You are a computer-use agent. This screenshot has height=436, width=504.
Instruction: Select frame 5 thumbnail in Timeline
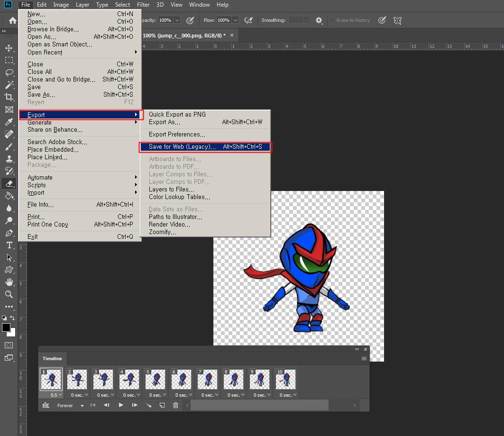(155, 379)
